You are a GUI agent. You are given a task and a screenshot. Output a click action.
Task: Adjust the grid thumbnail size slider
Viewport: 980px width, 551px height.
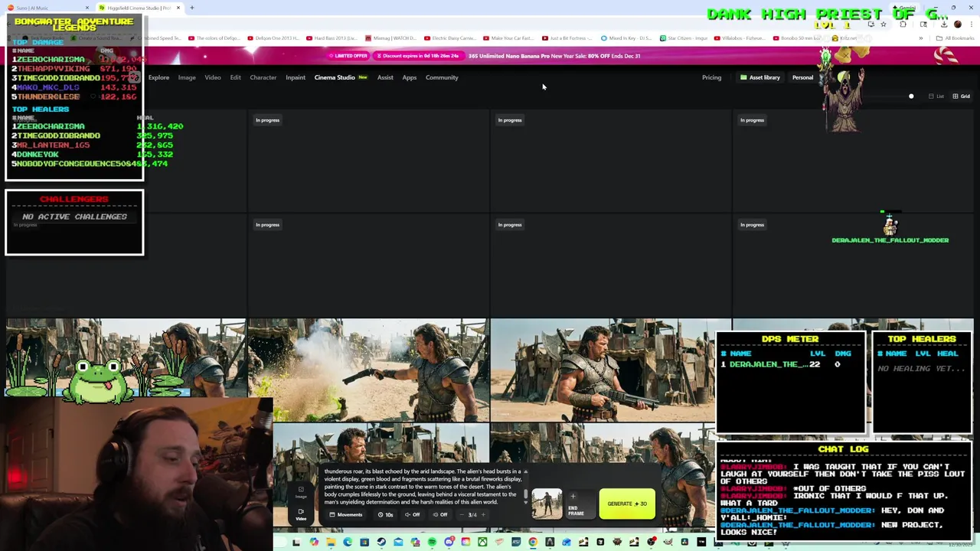pyautogui.click(x=911, y=96)
